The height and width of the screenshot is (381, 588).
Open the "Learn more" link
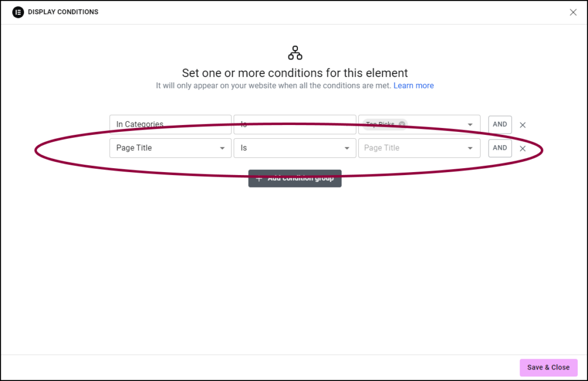pos(413,85)
